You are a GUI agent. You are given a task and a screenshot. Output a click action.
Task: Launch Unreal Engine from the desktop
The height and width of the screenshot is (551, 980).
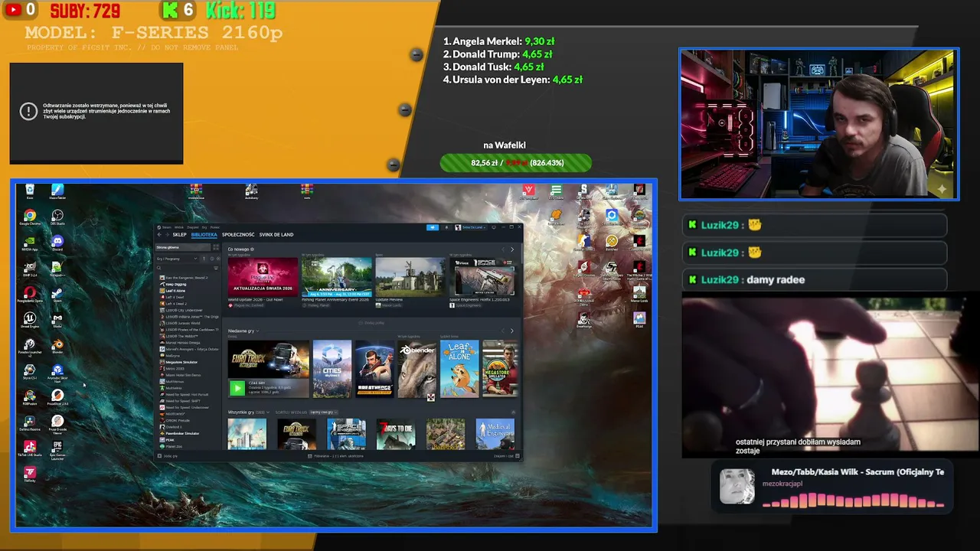coord(29,320)
